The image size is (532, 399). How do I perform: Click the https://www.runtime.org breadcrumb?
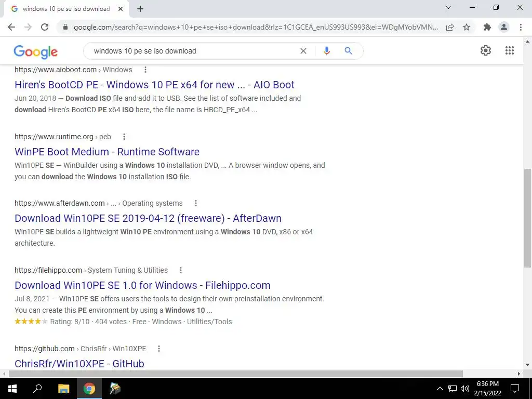[x=54, y=137]
